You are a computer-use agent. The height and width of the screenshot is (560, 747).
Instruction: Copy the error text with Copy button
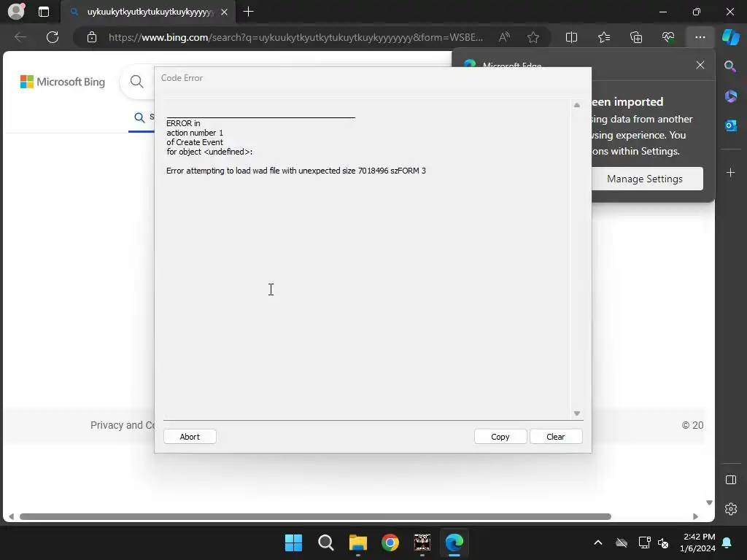pyautogui.click(x=500, y=437)
